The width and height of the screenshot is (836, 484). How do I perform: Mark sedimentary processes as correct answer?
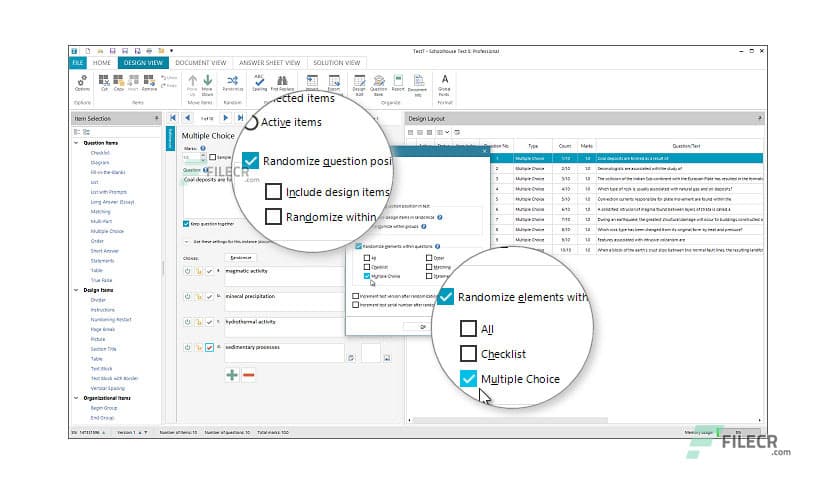[x=210, y=348]
